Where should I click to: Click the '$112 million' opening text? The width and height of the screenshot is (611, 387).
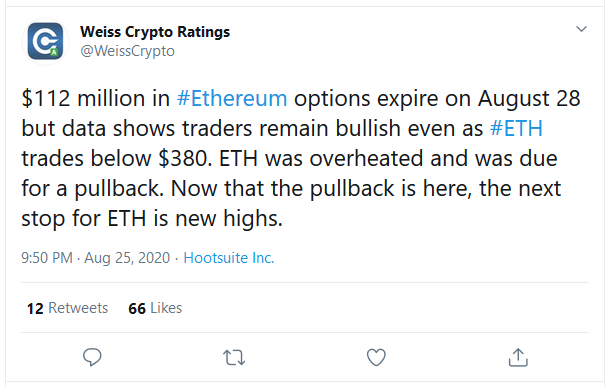pos(83,98)
